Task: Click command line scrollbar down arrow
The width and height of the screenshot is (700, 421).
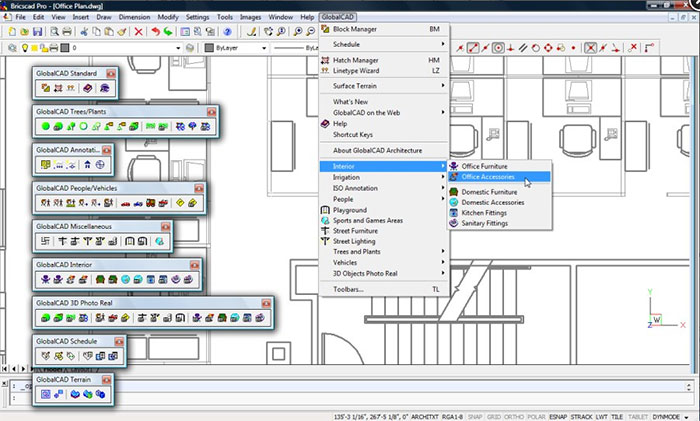Action: [689, 388]
